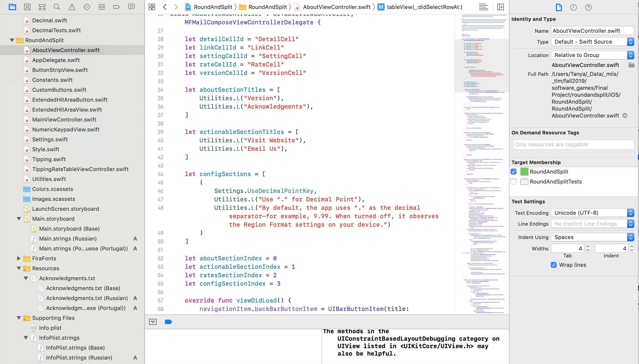Go forward in editor history

point(176,7)
